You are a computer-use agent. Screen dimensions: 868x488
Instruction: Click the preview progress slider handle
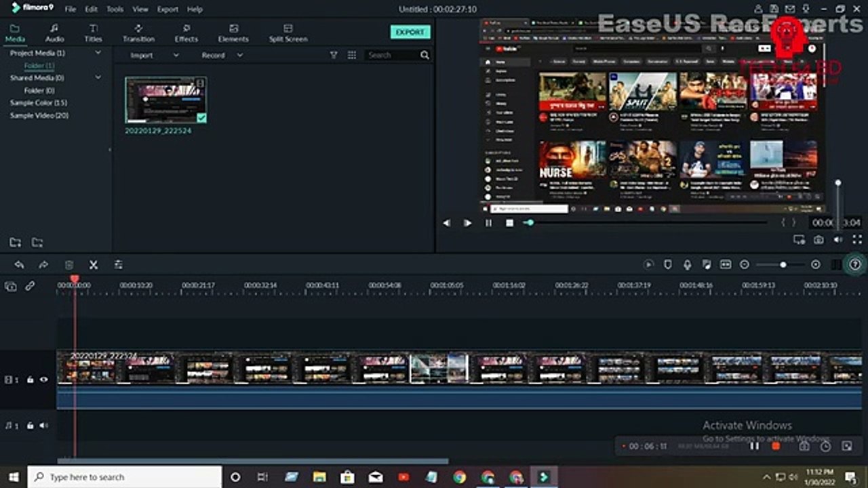coord(530,222)
